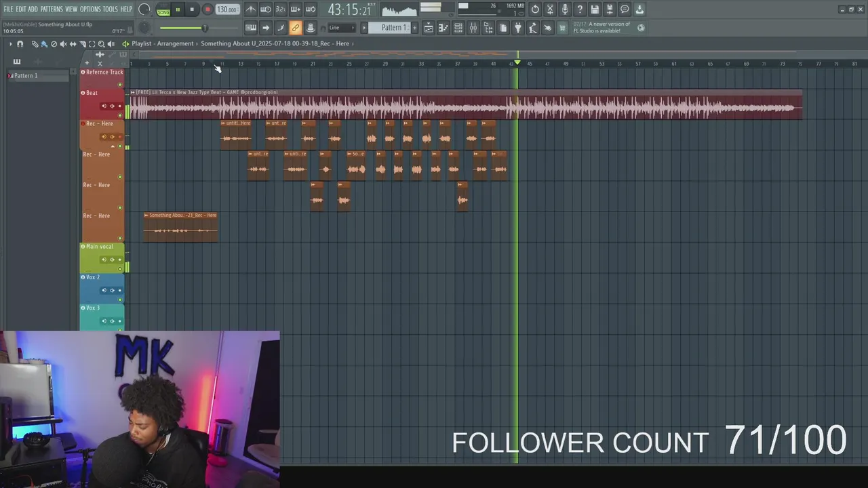Mute the Vox 2 track LED
868x488 pixels.
point(121,300)
